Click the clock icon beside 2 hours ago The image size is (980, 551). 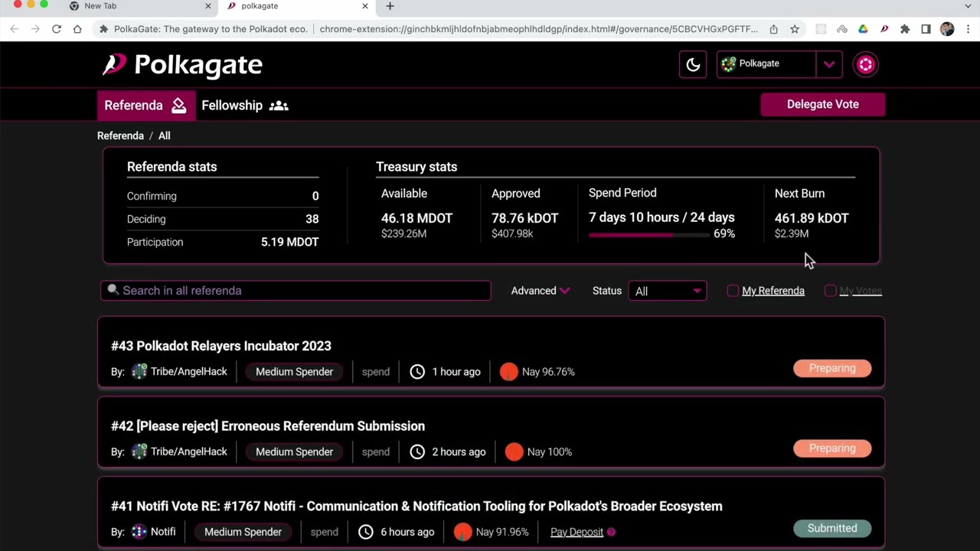(x=417, y=452)
